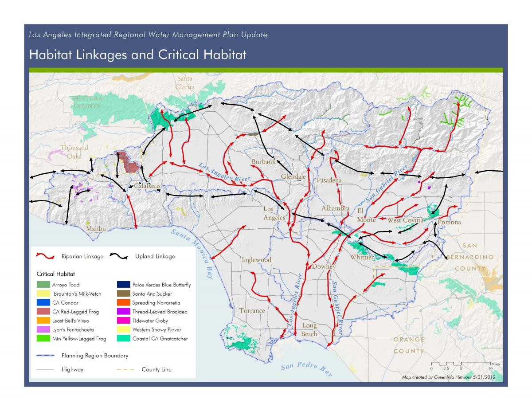
Task: Select the Coastal CA Gnatcatcher swatch
Action: (x=123, y=339)
